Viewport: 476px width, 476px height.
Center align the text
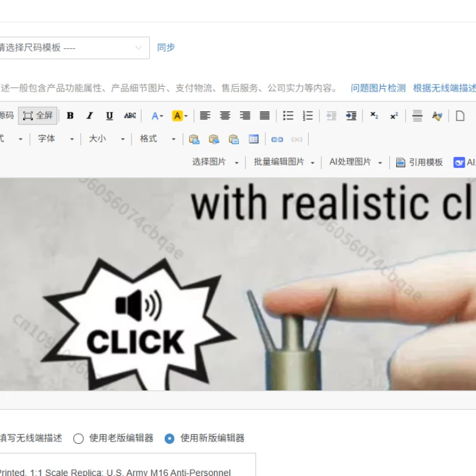point(225,115)
